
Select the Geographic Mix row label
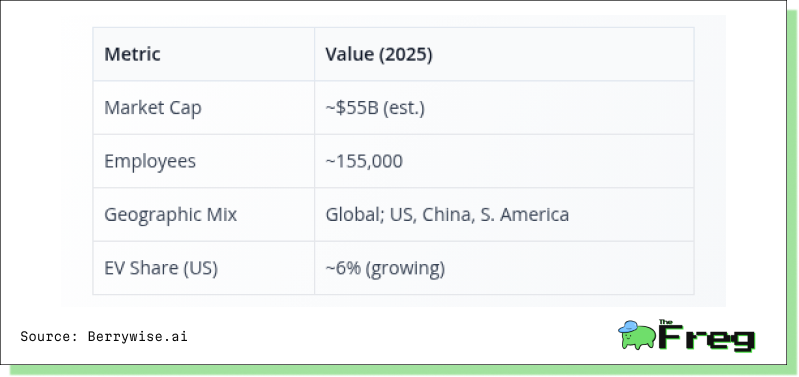click(x=171, y=214)
